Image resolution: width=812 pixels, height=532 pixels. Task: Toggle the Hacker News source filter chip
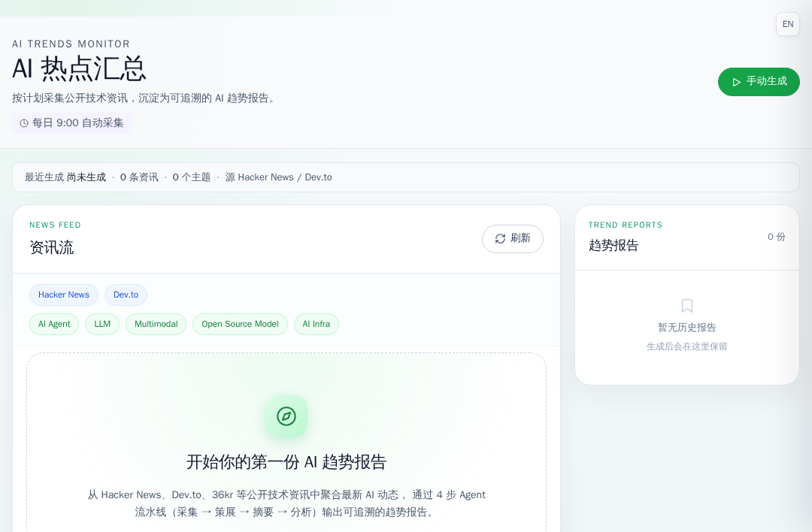pos(64,295)
